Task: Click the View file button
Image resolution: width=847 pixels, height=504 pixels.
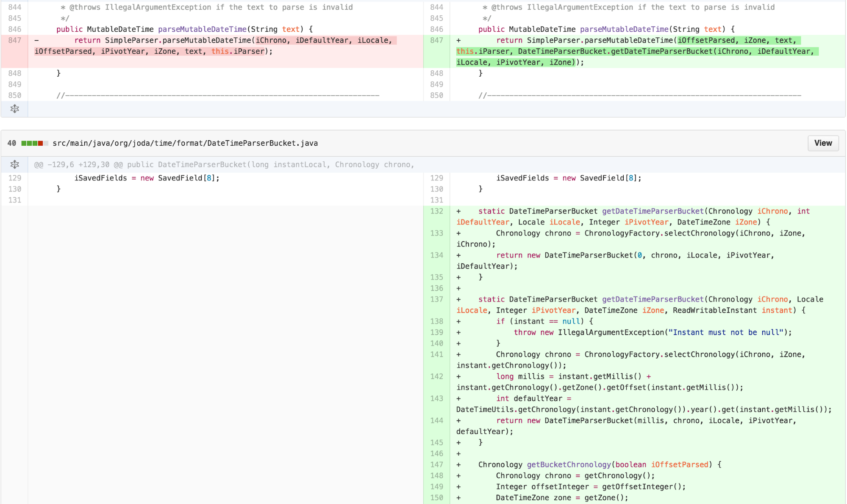Action: click(x=823, y=143)
